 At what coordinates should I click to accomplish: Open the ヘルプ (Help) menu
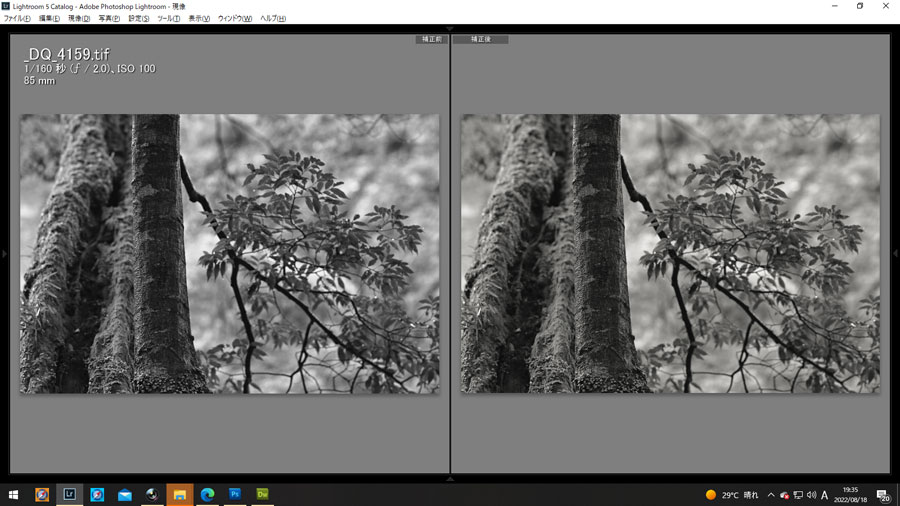point(272,18)
